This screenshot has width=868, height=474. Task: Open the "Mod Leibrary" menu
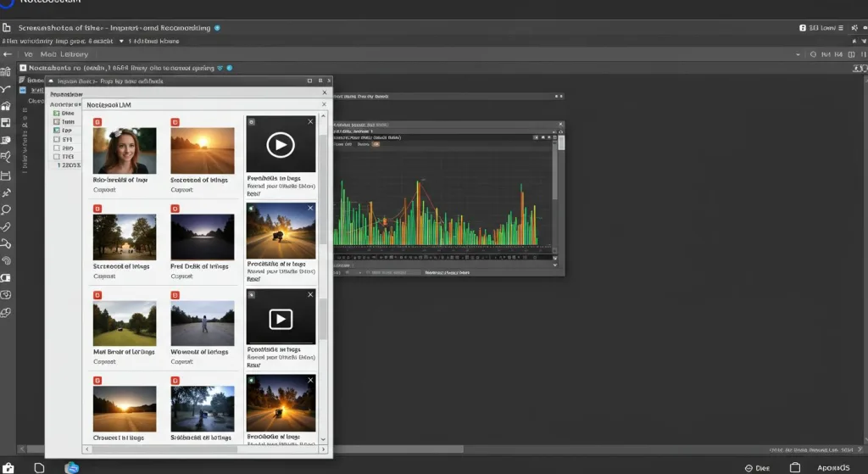[x=64, y=54]
